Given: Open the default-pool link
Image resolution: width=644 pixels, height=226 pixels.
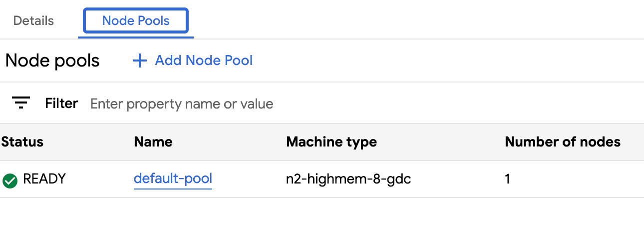Looking at the screenshot, I should 173,179.
